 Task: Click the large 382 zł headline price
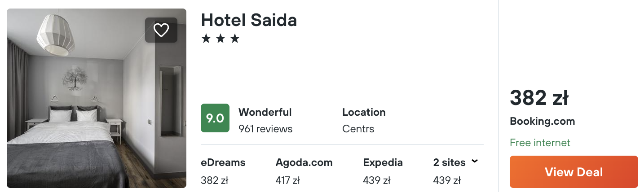click(x=539, y=98)
